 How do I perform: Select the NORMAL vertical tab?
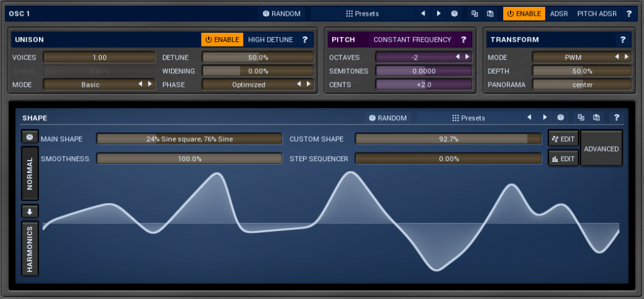(30, 174)
